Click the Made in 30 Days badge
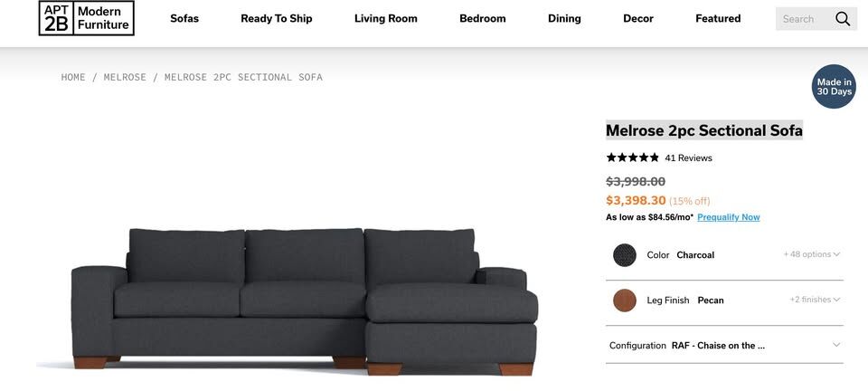Viewport: 868px width, 391px height. [x=834, y=87]
